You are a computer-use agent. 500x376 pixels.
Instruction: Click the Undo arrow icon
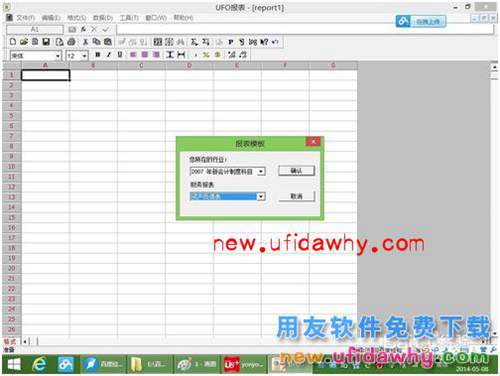pos(275,42)
